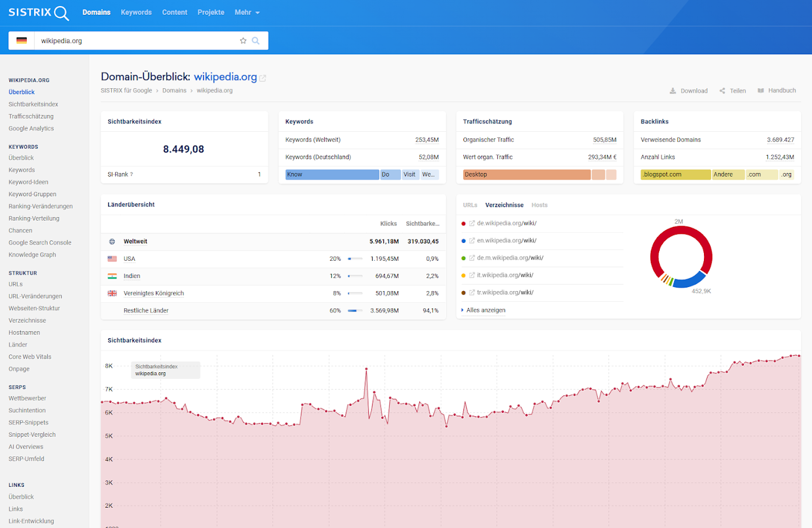
Task: Click the Download icon
Action: click(673, 91)
